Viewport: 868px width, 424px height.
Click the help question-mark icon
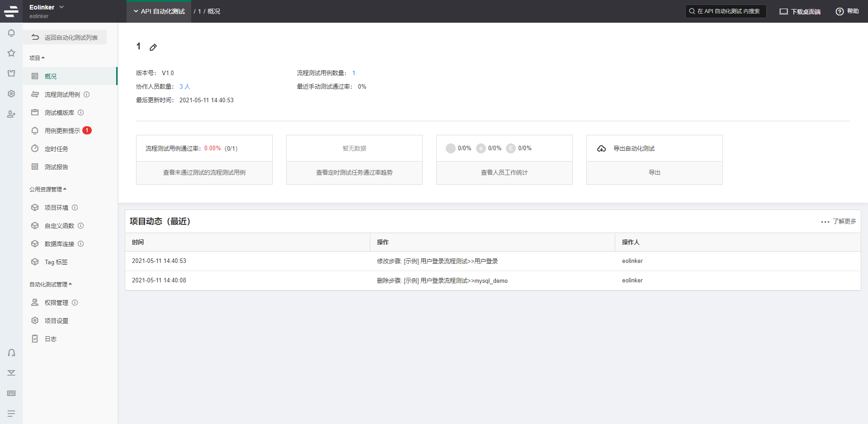coord(840,11)
